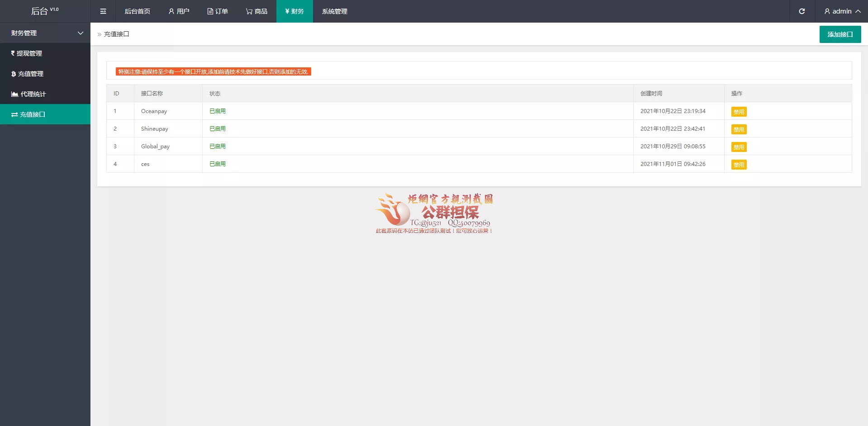Open the 商品 products menu
This screenshot has width=868, height=426.
[x=256, y=11]
